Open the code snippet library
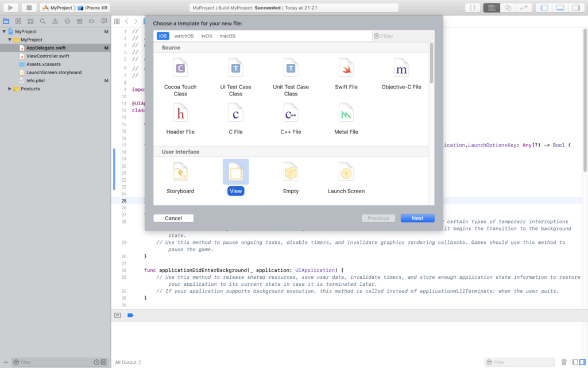Image resolution: width=588 pixels, height=368 pixels. pos(473,7)
